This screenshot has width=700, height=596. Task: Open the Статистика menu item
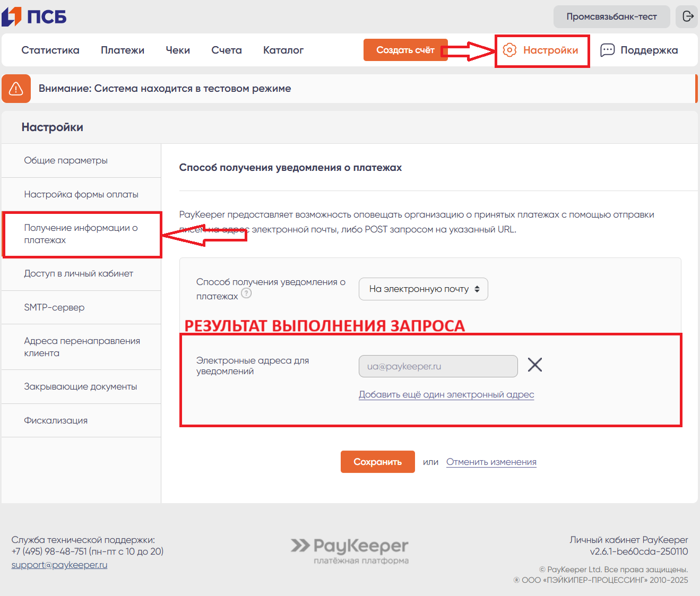click(50, 50)
